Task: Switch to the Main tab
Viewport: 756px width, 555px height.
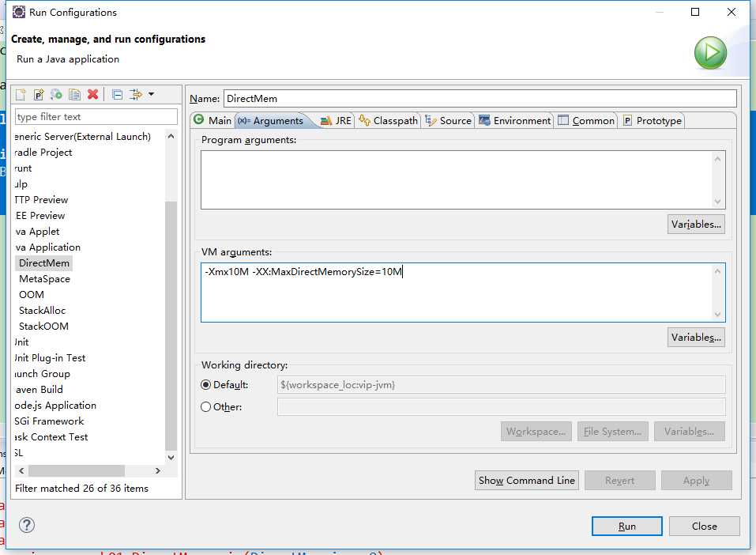Action: [x=213, y=120]
